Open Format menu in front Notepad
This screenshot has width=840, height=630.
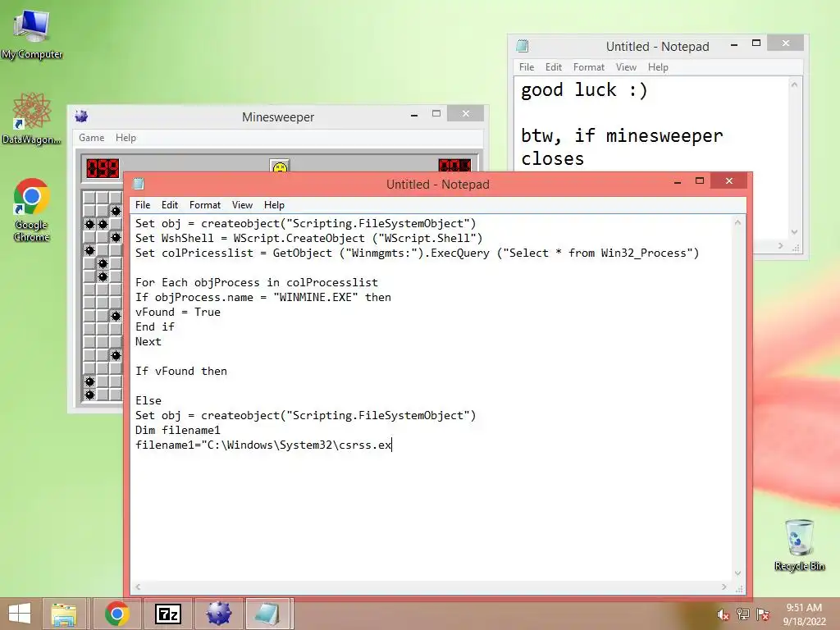204,205
